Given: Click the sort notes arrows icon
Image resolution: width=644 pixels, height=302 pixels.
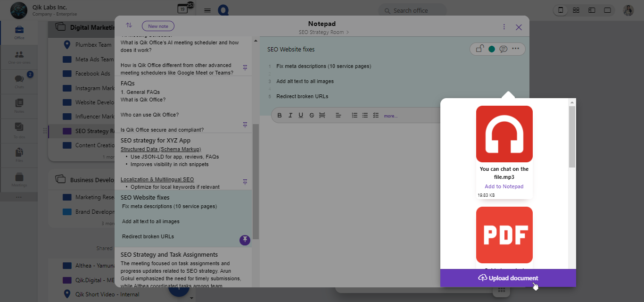Looking at the screenshot, I should click(129, 25).
